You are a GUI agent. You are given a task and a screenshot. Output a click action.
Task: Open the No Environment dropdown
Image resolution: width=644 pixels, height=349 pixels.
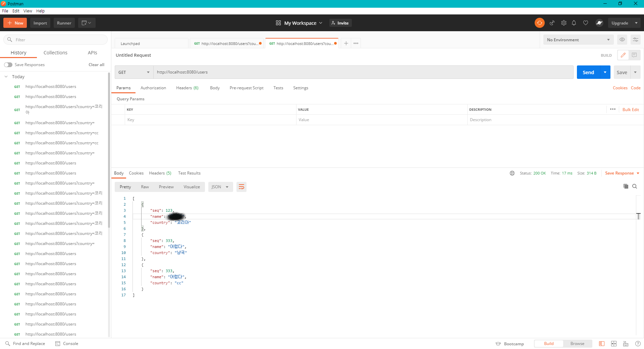(x=578, y=40)
